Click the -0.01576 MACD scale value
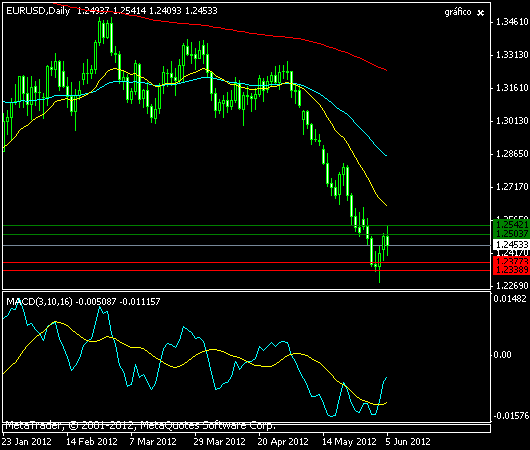530x450 pixels. coord(511,416)
